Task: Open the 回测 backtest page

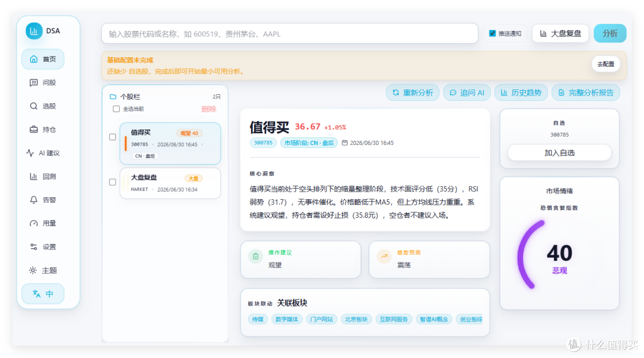Action: pyautogui.click(x=43, y=177)
